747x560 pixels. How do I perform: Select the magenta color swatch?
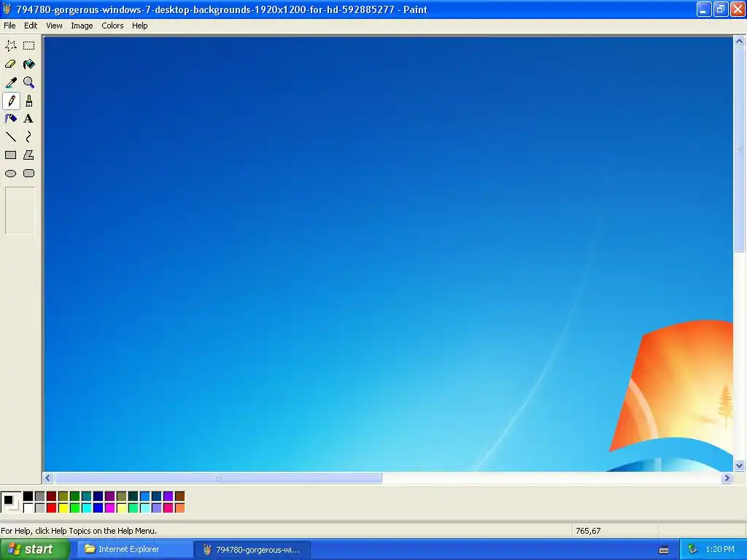click(110, 508)
